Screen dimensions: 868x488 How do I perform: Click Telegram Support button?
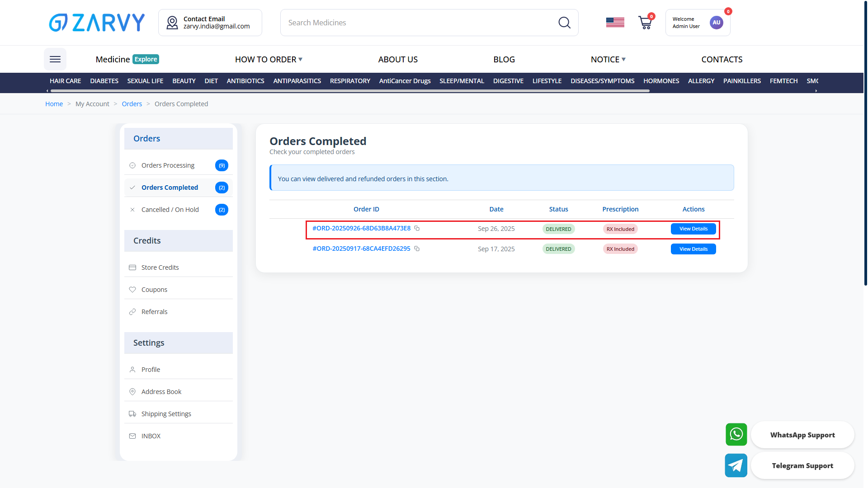pos(802,465)
